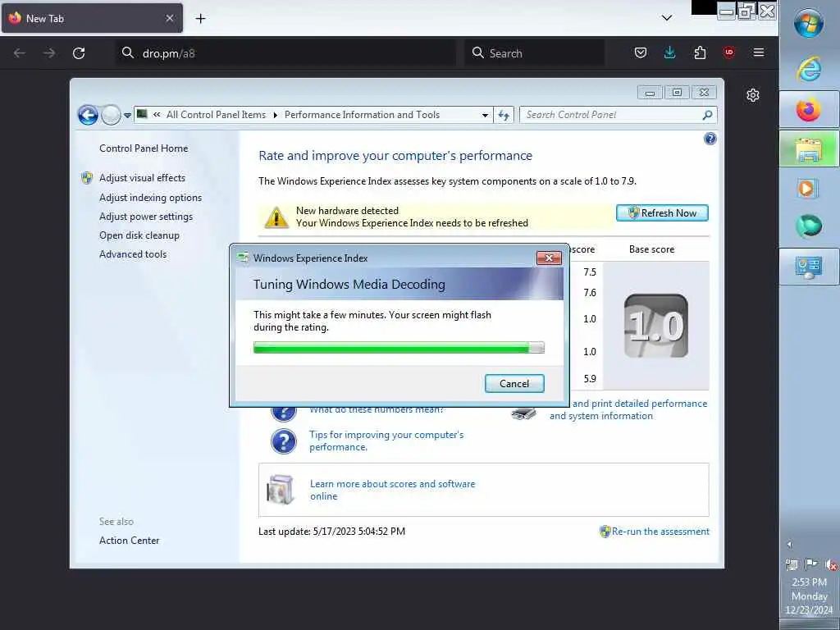Viewport: 840px width, 630px height.
Task: Click the subscore value 5.9
Action: (590, 379)
